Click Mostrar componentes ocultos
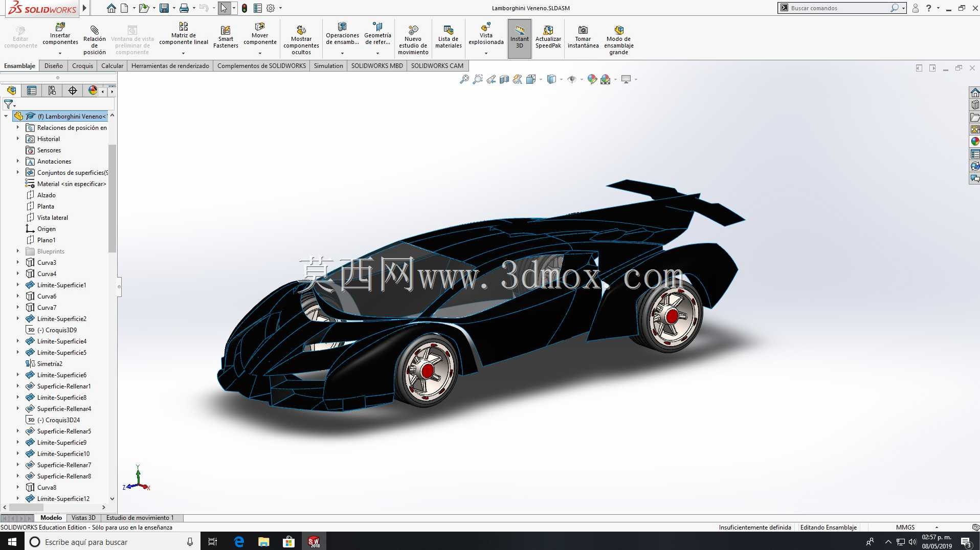The width and height of the screenshot is (980, 550). [x=301, y=39]
